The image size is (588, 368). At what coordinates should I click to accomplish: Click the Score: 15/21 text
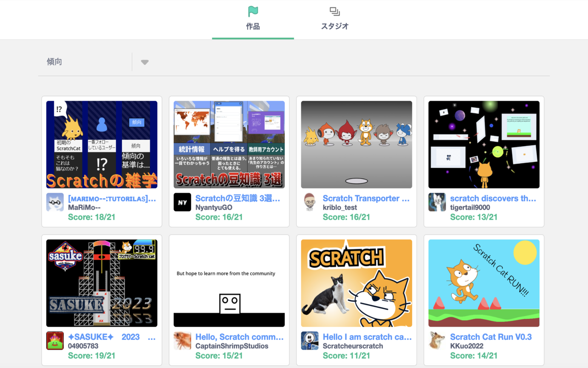(x=219, y=355)
